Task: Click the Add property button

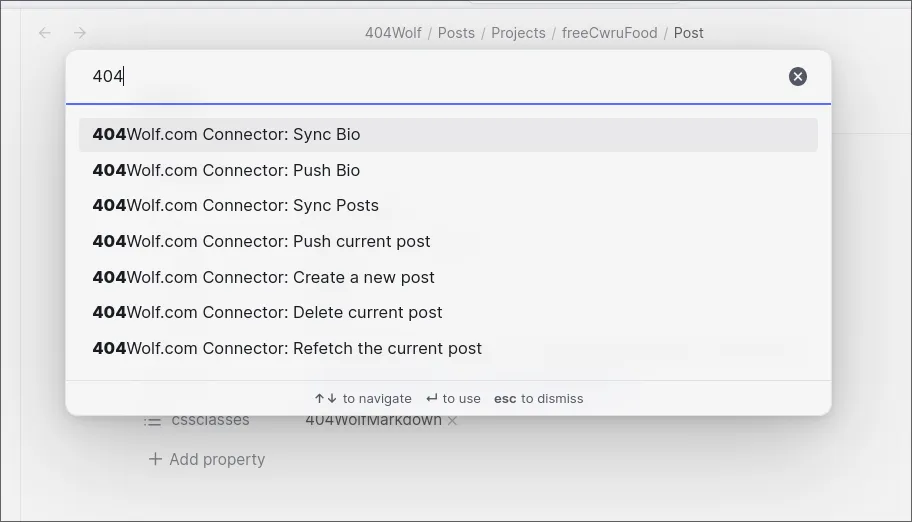Action: (216, 459)
